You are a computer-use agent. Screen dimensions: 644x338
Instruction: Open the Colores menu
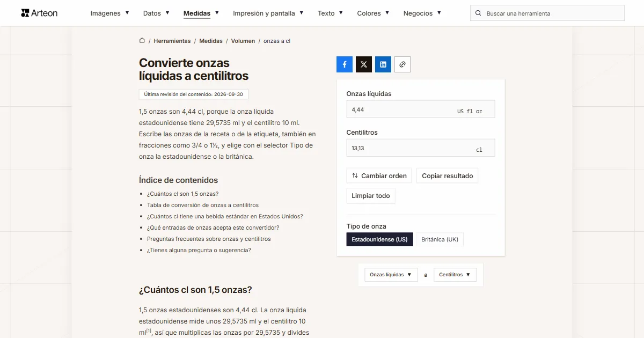[x=373, y=13]
